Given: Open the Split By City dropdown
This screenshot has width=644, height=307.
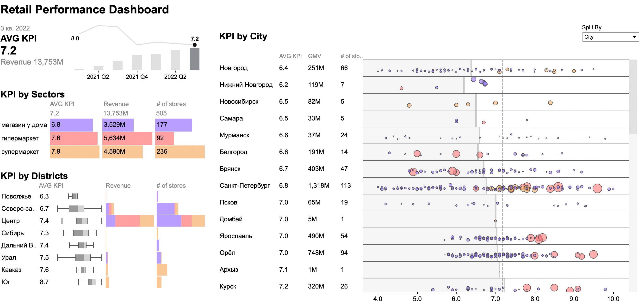Looking at the screenshot, I should (610, 37).
